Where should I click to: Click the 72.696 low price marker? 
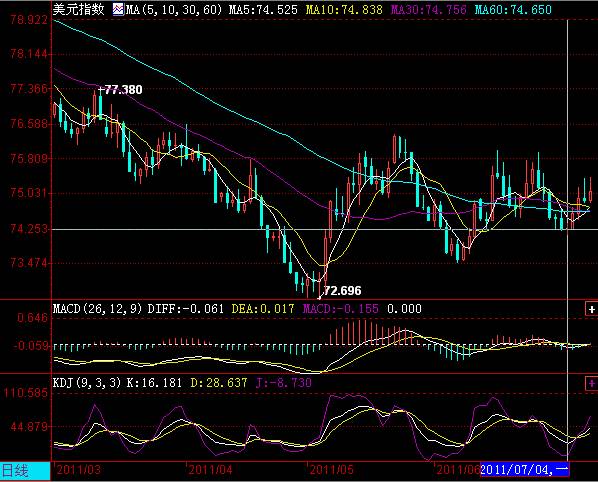(342, 291)
